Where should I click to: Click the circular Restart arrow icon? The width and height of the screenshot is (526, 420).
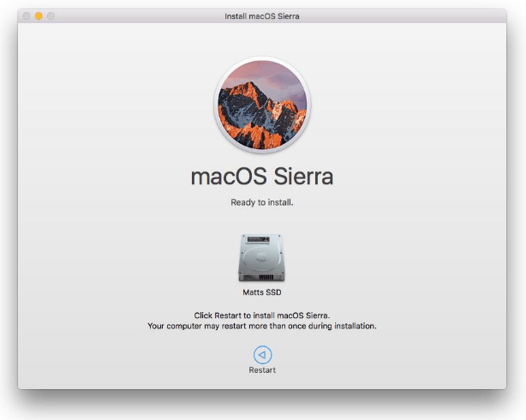pyautogui.click(x=262, y=355)
